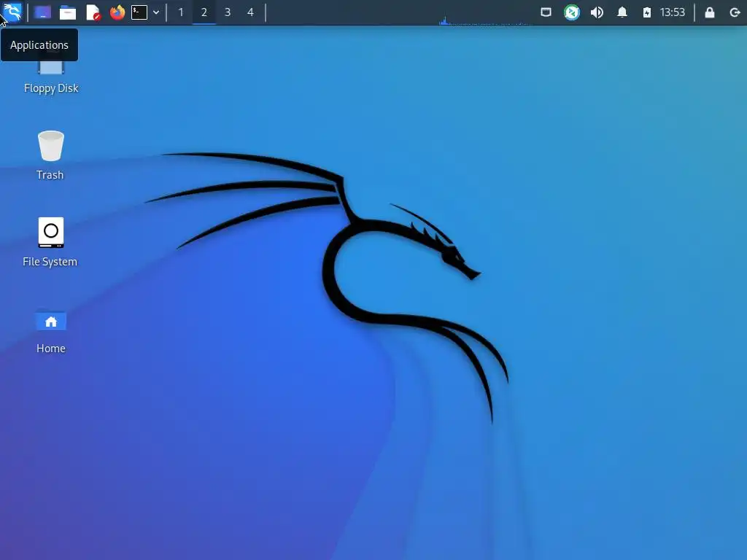
Task: Open the notifications bell
Action: pos(622,12)
